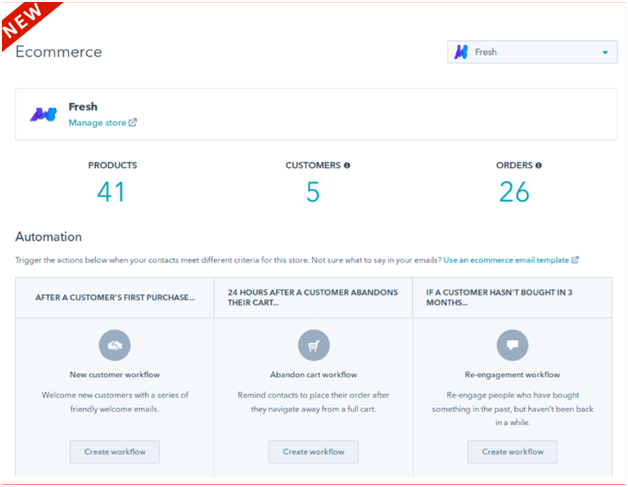Click the CUSTOMERS label
Screen dimensions: 628x487
tap(313, 165)
